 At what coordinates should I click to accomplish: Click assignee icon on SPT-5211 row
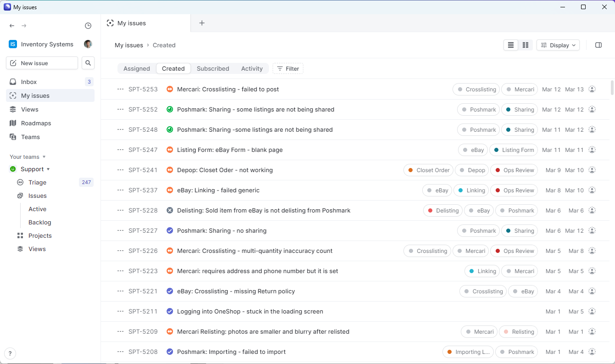[592, 312]
